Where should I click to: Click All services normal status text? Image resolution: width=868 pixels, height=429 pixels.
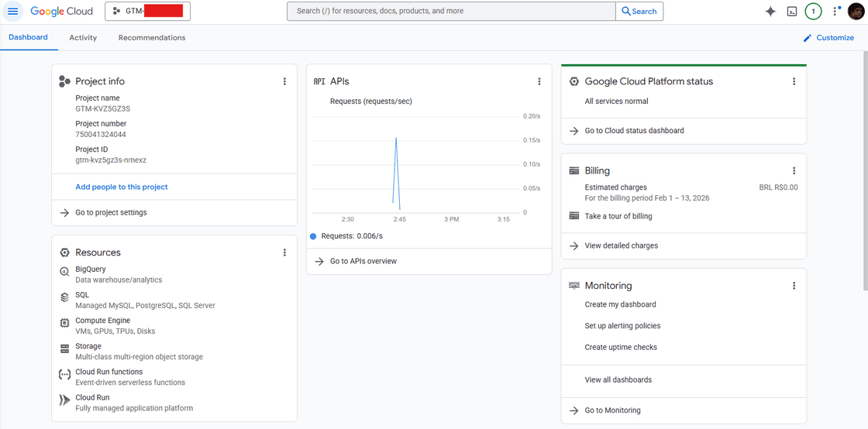coord(617,101)
